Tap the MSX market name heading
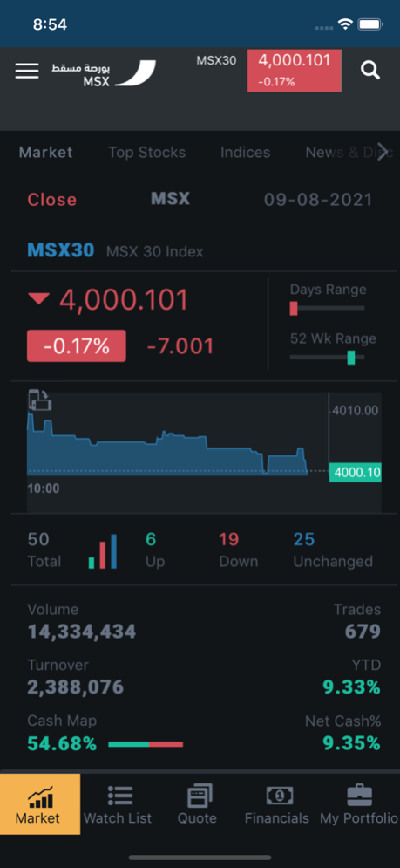400x868 pixels. tap(171, 199)
